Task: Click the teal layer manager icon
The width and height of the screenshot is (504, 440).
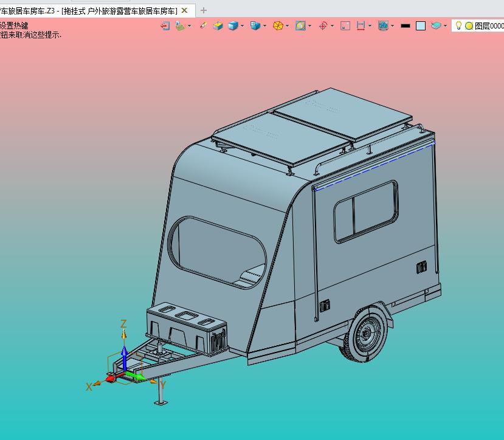Action: [x=436, y=26]
